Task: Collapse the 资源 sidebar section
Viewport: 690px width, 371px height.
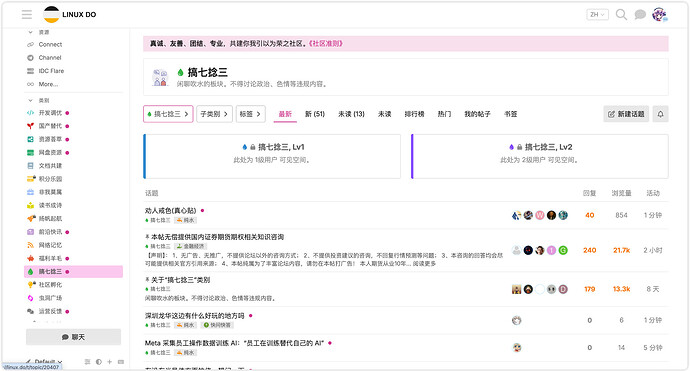Action: [39, 32]
